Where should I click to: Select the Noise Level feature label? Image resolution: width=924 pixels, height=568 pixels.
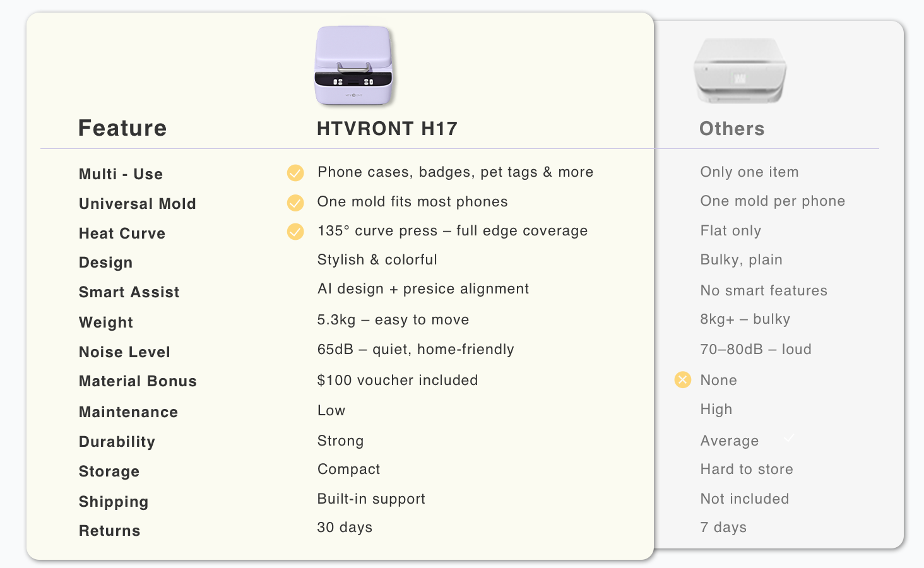click(124, 352)
